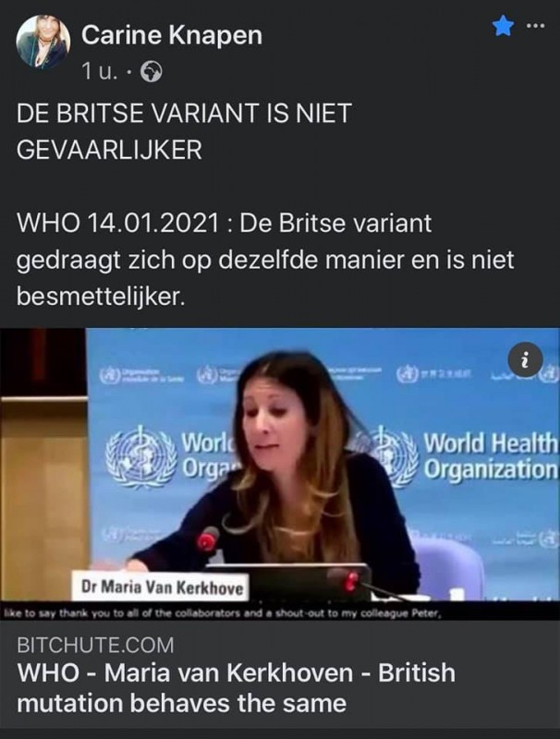Click the 'mutation behaves the same' title line

click(x=181, y=703)
